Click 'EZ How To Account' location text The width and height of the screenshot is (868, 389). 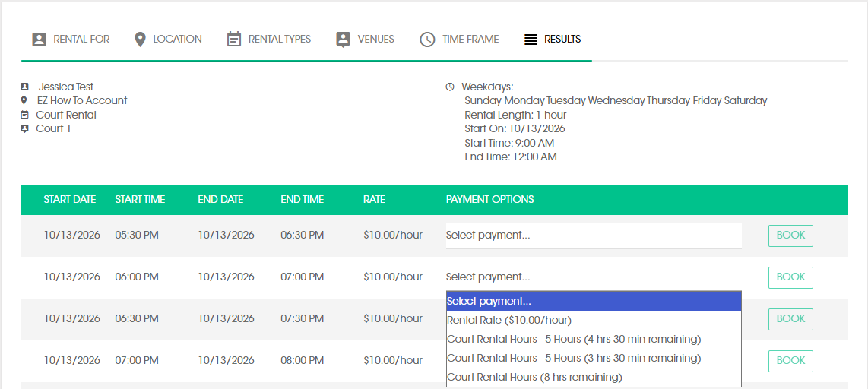point(82,101)
